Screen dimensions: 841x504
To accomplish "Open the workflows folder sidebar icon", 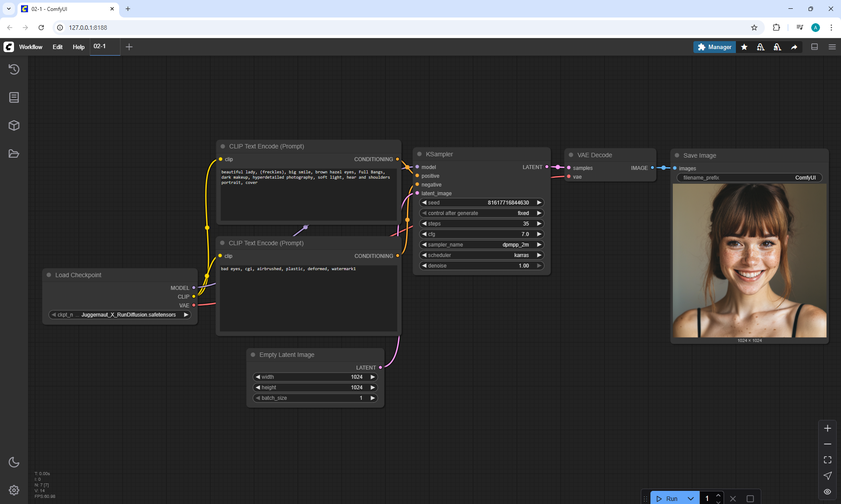I will (x=14, y=154).
